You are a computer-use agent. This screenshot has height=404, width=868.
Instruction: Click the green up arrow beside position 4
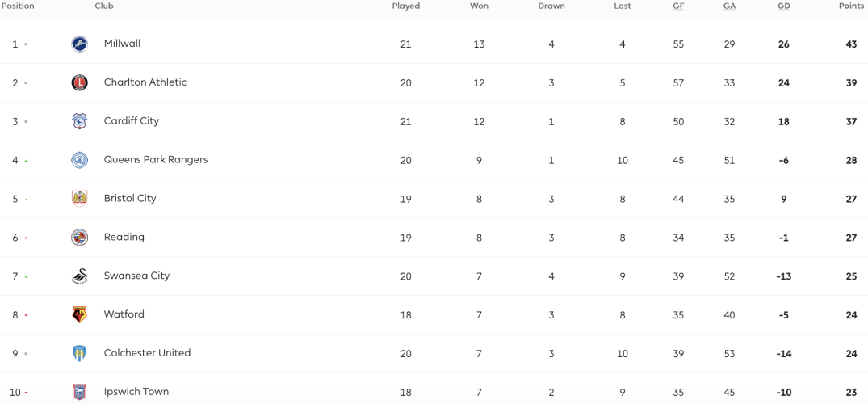(26, 161)
